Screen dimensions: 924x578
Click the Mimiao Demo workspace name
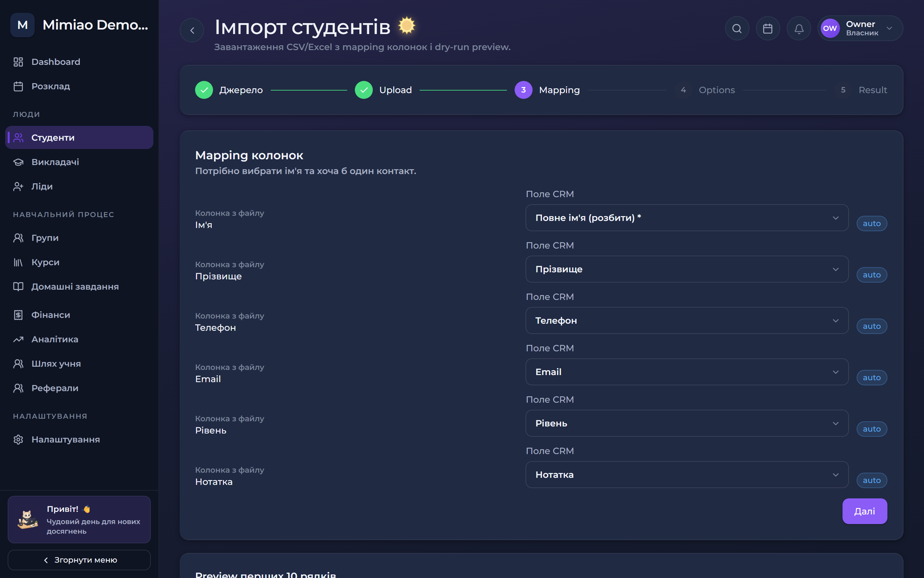(95, 25)
